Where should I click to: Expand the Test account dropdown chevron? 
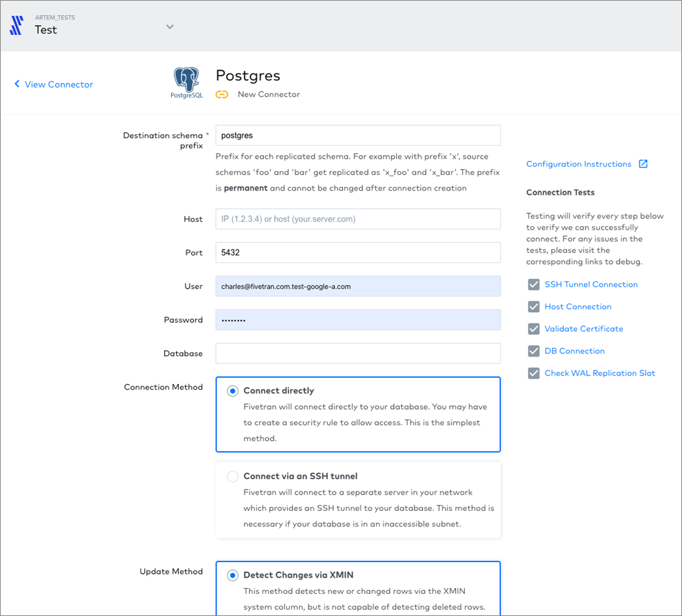(x=170, y=27)
